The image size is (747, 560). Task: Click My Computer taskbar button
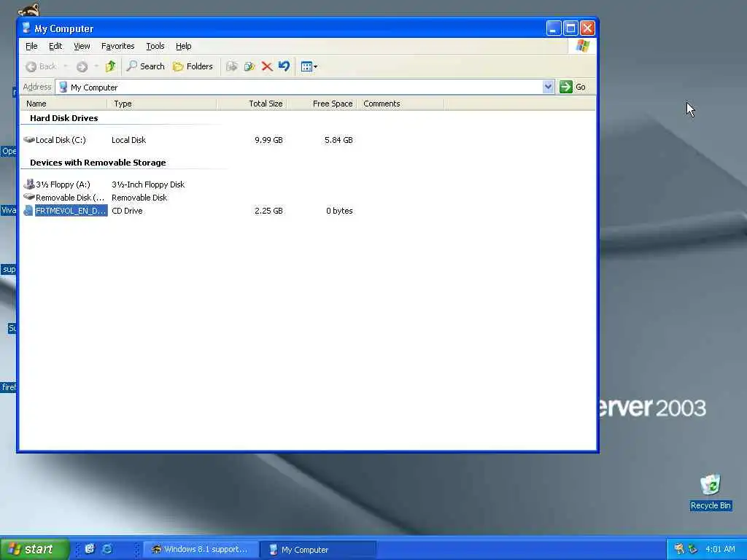pos(318,549)
